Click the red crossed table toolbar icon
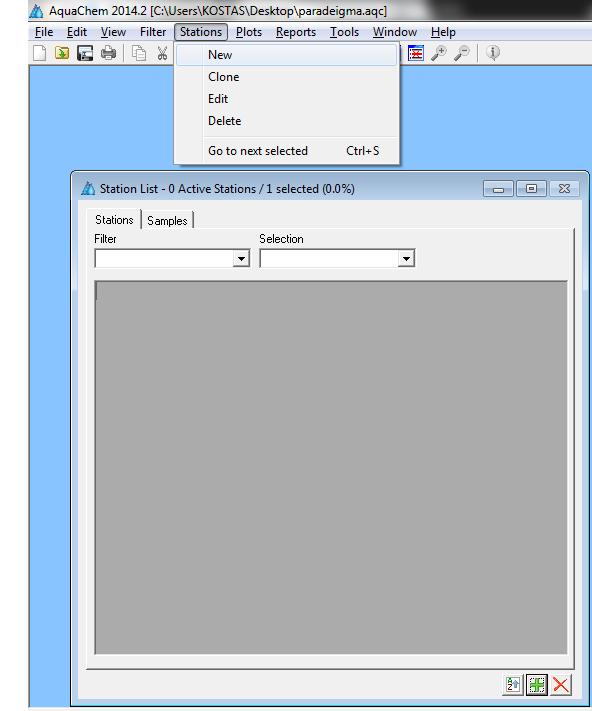This screenshot has width=592, height=711. (x=416, y=53)
